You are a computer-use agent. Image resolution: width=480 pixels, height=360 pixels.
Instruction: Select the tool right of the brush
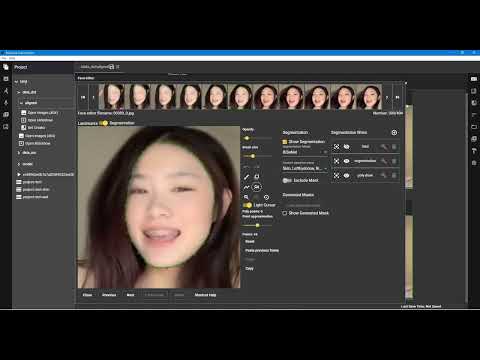tap(257, 177)
